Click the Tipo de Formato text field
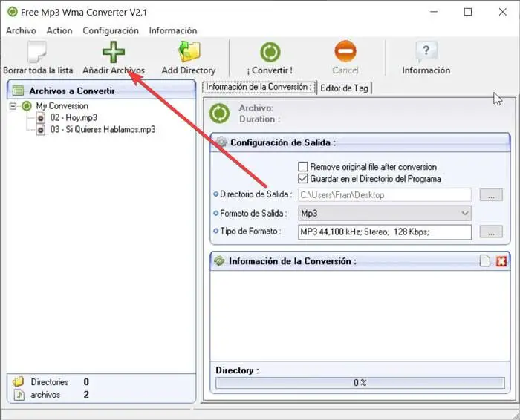This screenshot has height=420, width=520. pos(385,232)
